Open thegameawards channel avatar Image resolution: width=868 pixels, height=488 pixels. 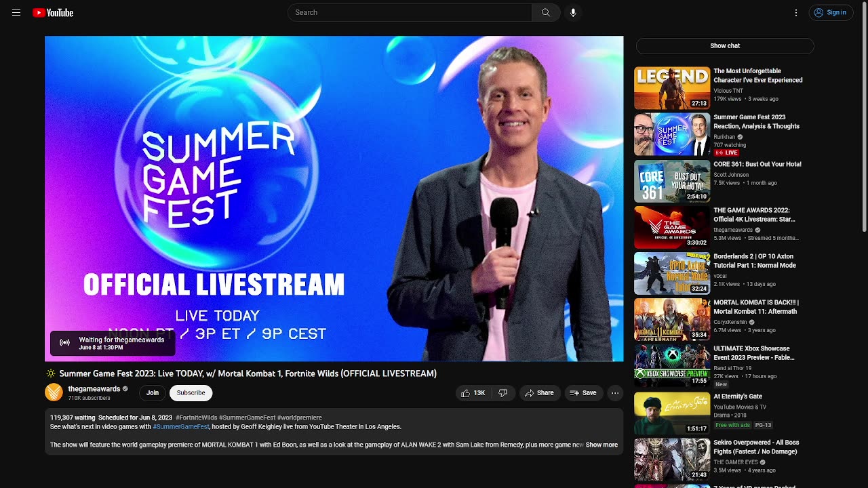pos(54,392)
